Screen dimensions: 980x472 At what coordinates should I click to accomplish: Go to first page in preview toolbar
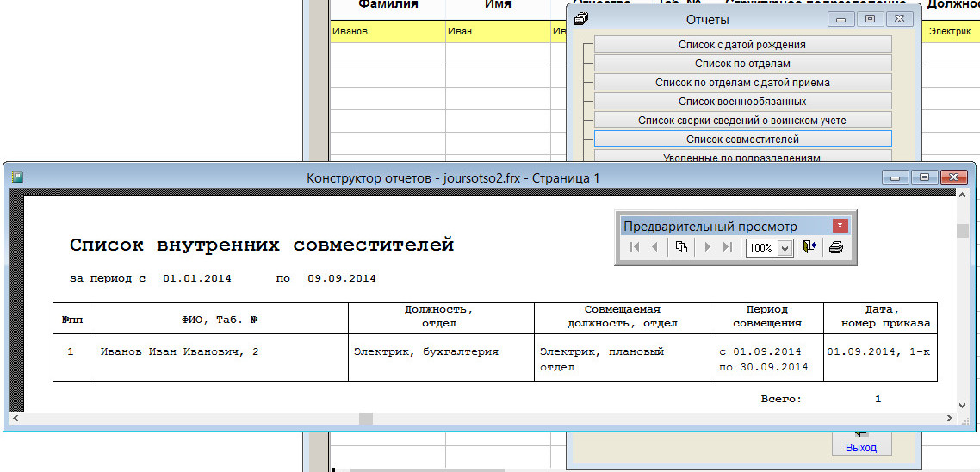[x=635, y=247]
